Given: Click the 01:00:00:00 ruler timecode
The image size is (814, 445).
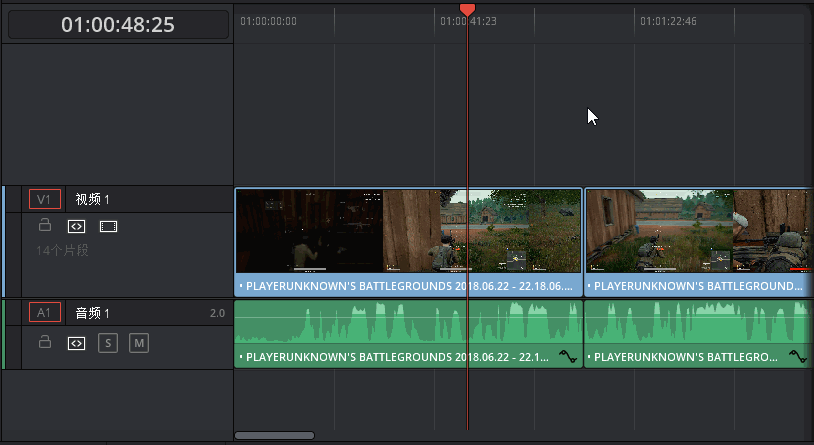Looking at the screenshot, I should 268,21.
